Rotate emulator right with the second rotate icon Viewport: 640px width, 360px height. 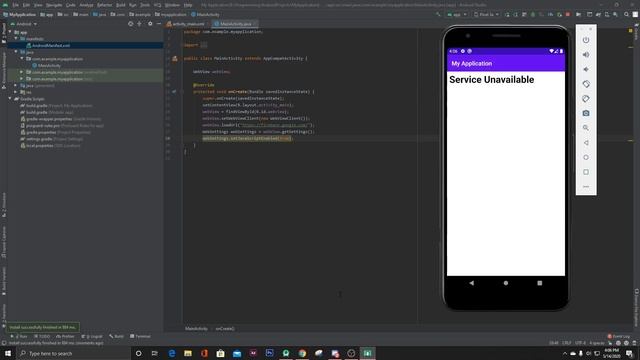coord(586,99)
